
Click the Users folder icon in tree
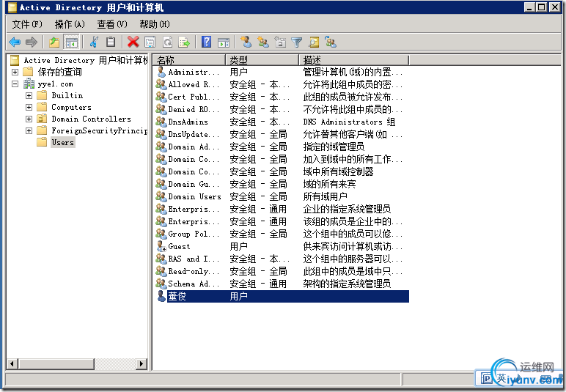pyautogui.click(x=42, y=142)
